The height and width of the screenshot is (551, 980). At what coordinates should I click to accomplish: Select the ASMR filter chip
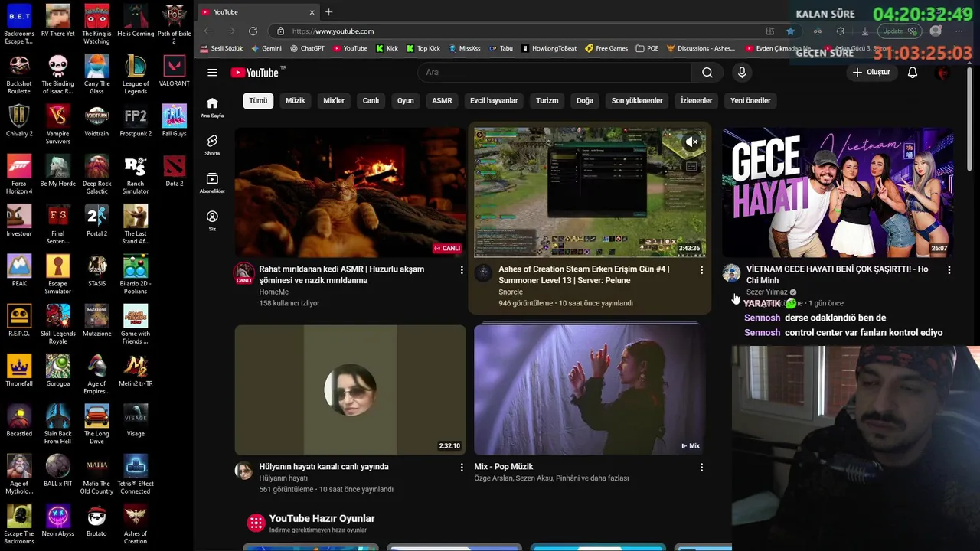[x=442, y=100]
